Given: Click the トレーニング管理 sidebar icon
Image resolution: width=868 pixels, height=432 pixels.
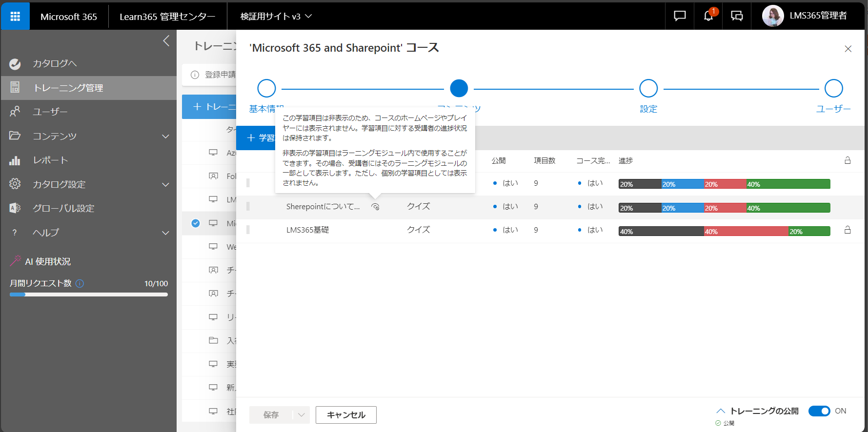Looking at the screenshot, I should coord(15,87).
